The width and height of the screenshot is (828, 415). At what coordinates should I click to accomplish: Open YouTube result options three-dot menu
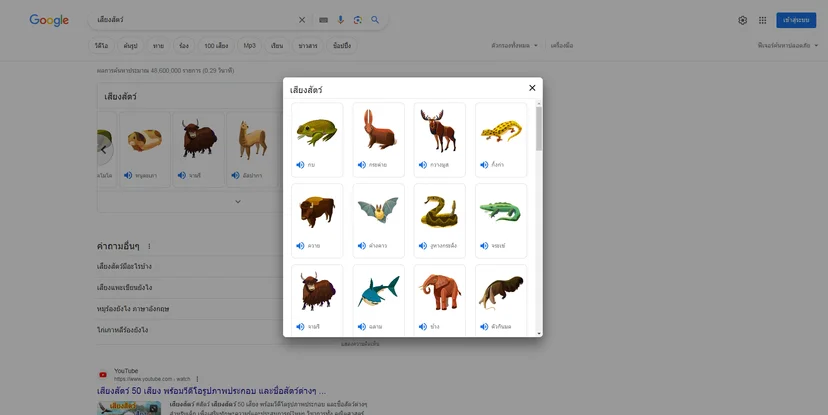[x=197, y=379]
